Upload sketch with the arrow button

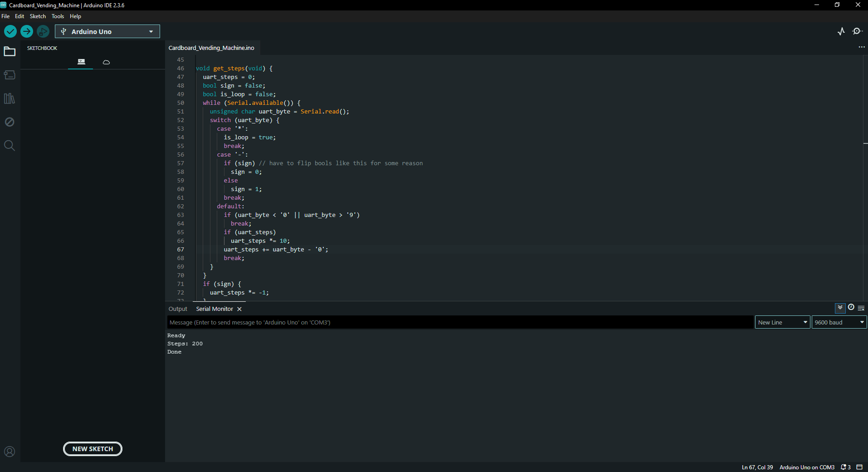pyautogui.click(x=27, y=31)
